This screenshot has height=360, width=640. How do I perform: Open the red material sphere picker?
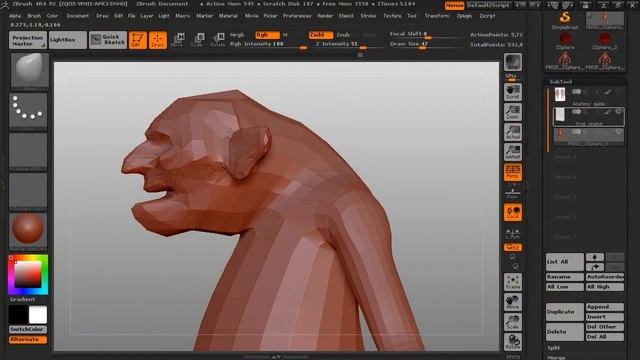tap(28, 231)
